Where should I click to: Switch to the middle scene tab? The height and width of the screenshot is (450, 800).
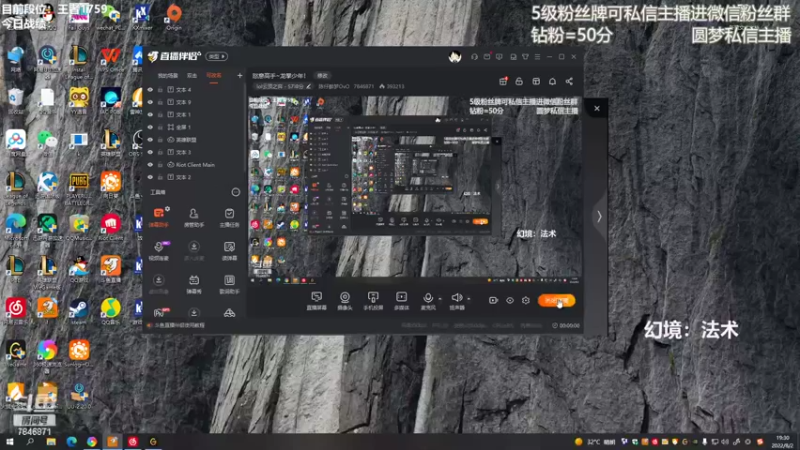click(x=192, y=76)
